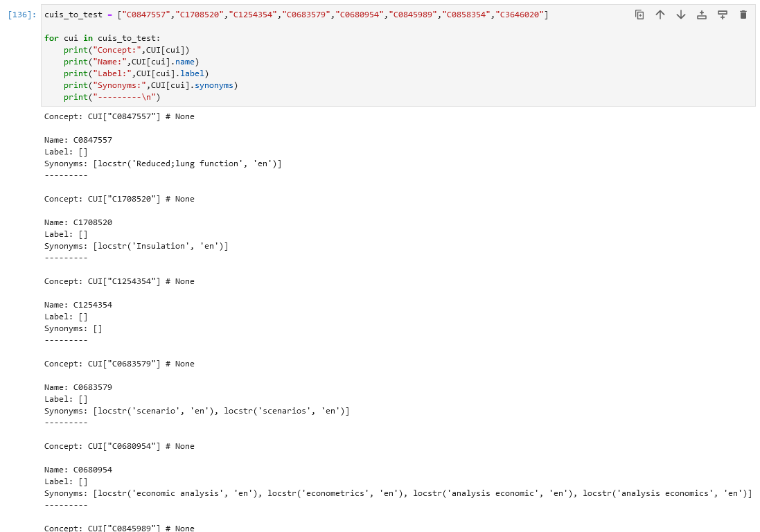Duplicate the cell using the copy icon
Image resolution: width=760 pixels, height=532 pixels.
pos(639,15)
